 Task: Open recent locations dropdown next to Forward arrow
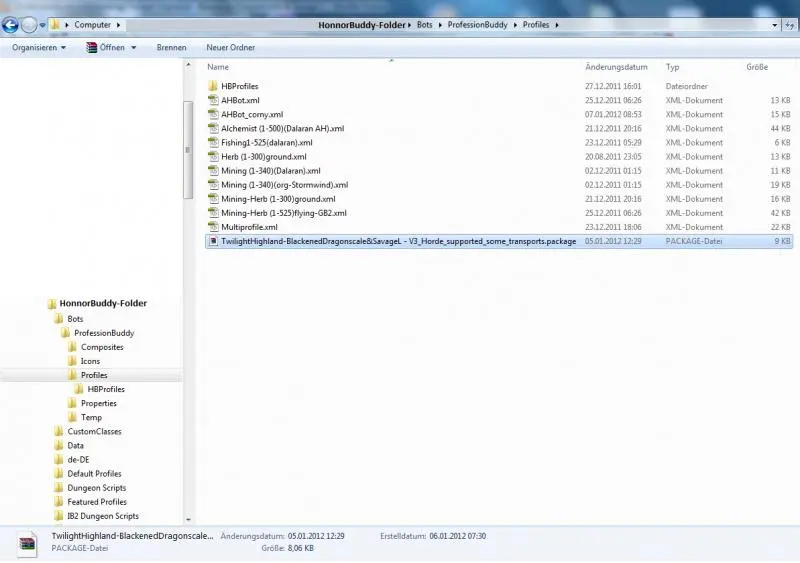tap(42, 25)
